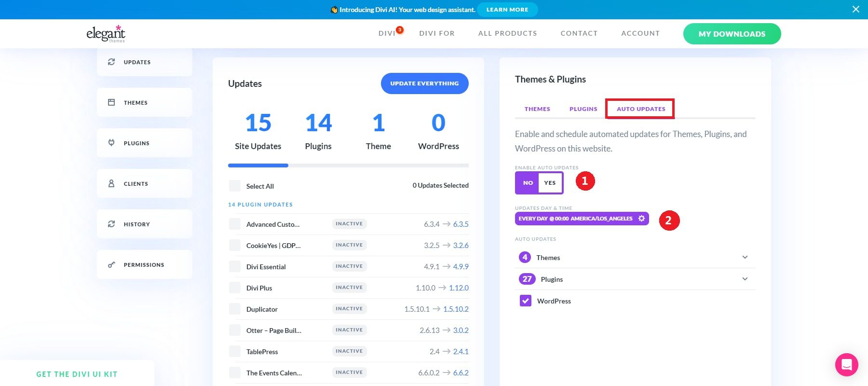
Task: Click the 14 Plugin Updates heading
Action: point(260,205)
